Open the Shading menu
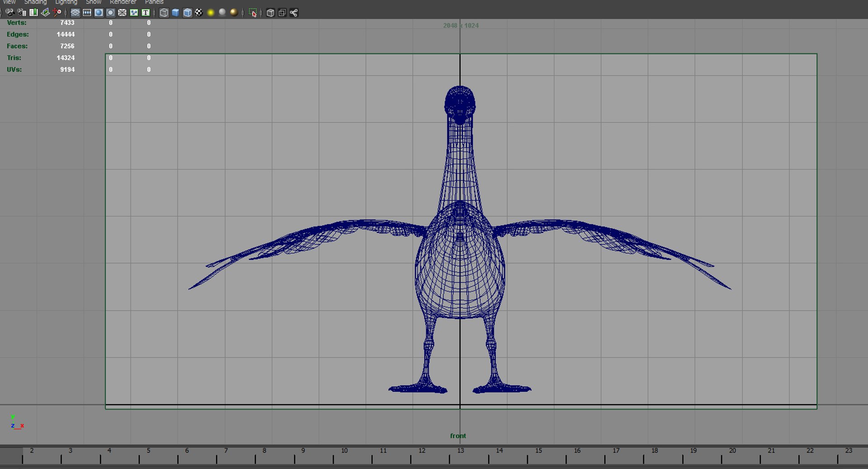The height and width of the screenshot is (469, 868). (35, 2)
